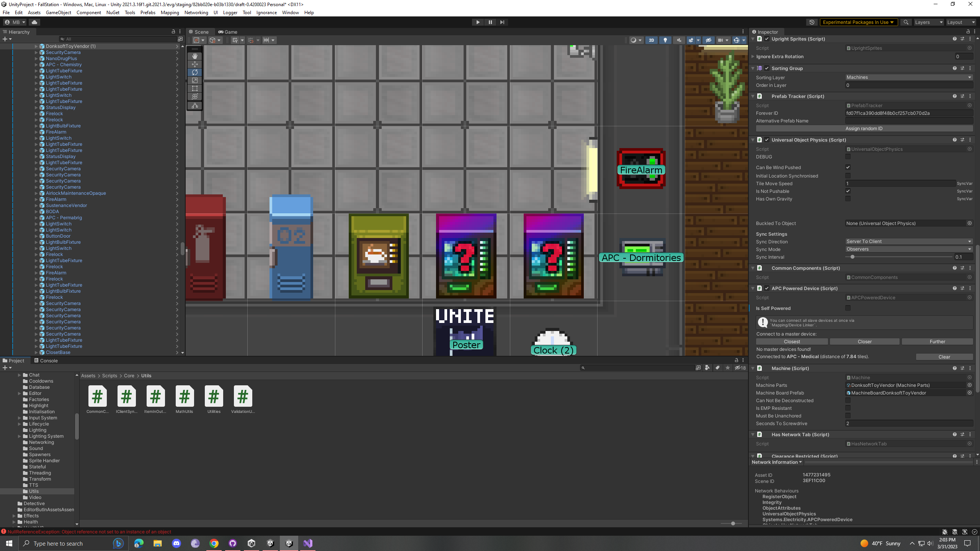This screenshot has height=551, width=980.
Task: Select the Move tool
Action: (x=195, y=64)
